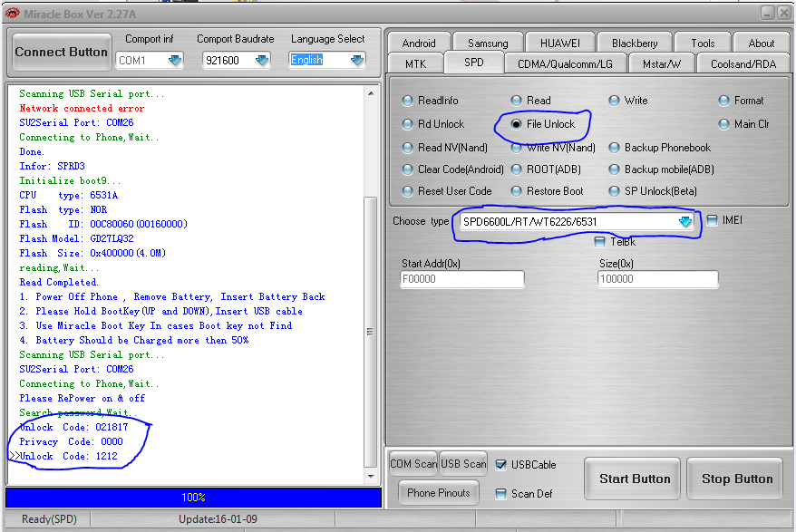Click the Miracle Box eye logo icon

(12, 14)
